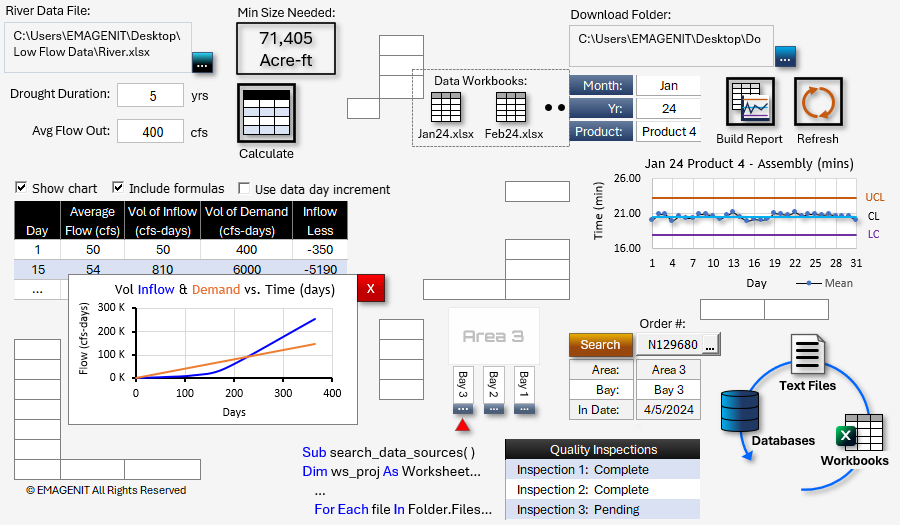
Task: Select the Bay 3 tab
Action: [x=462, y=391]
